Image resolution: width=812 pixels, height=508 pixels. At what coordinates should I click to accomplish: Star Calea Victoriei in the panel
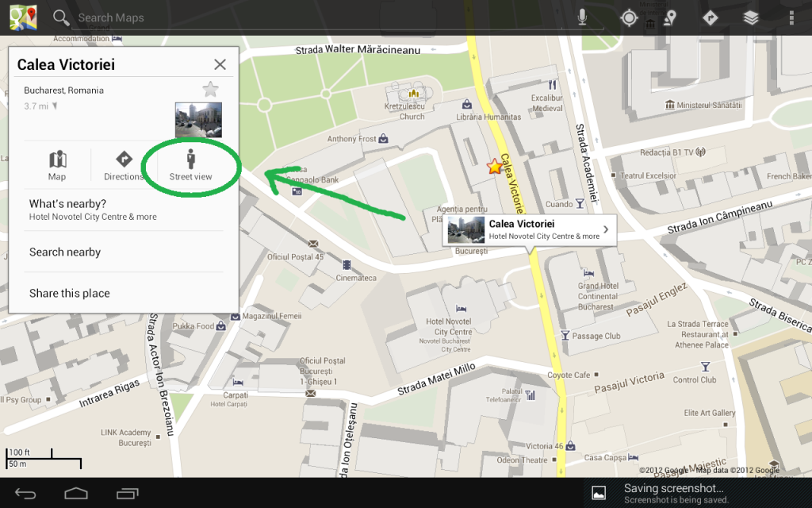coord(210,89)
